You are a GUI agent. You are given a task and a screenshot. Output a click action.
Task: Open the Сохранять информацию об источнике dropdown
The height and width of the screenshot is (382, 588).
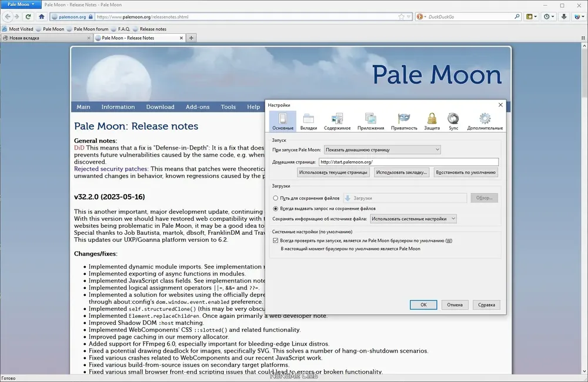coord(413,219)
